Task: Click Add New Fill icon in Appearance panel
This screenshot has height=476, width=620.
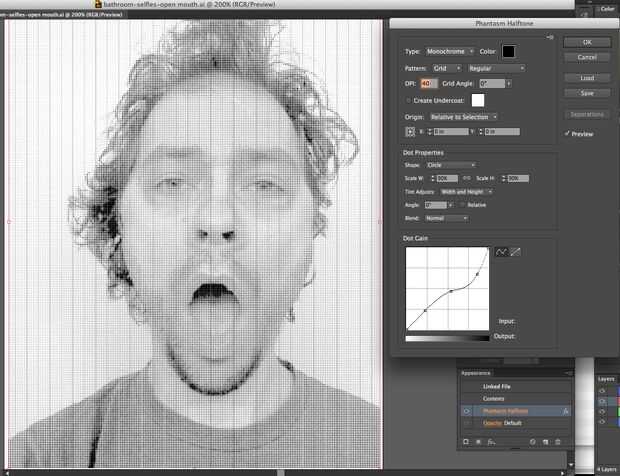Action: (478, 442)
